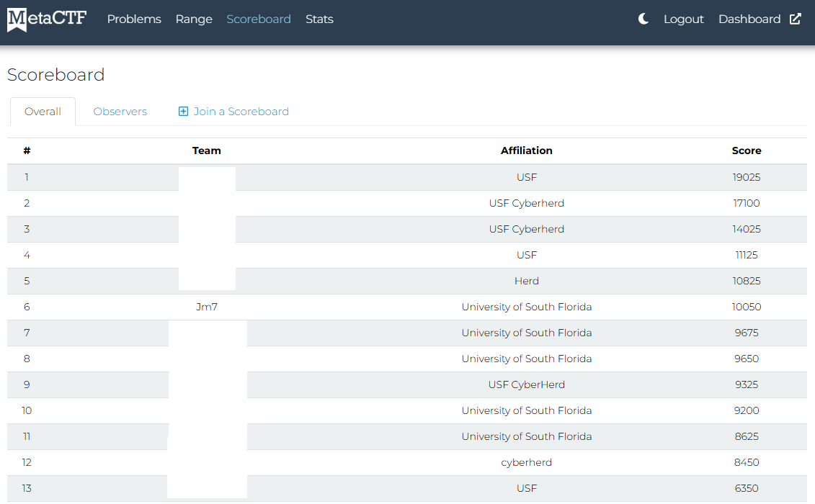This screenshot has width=815, height=504.
Task: Open Join a Scoreboard
Action: tap(241, 111)
